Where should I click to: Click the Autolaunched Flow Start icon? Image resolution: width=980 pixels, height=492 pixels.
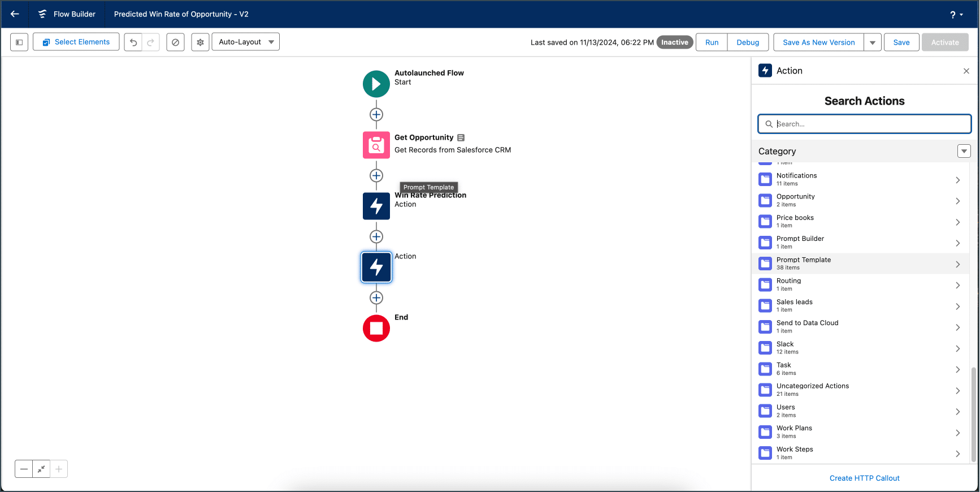(376, 84)
